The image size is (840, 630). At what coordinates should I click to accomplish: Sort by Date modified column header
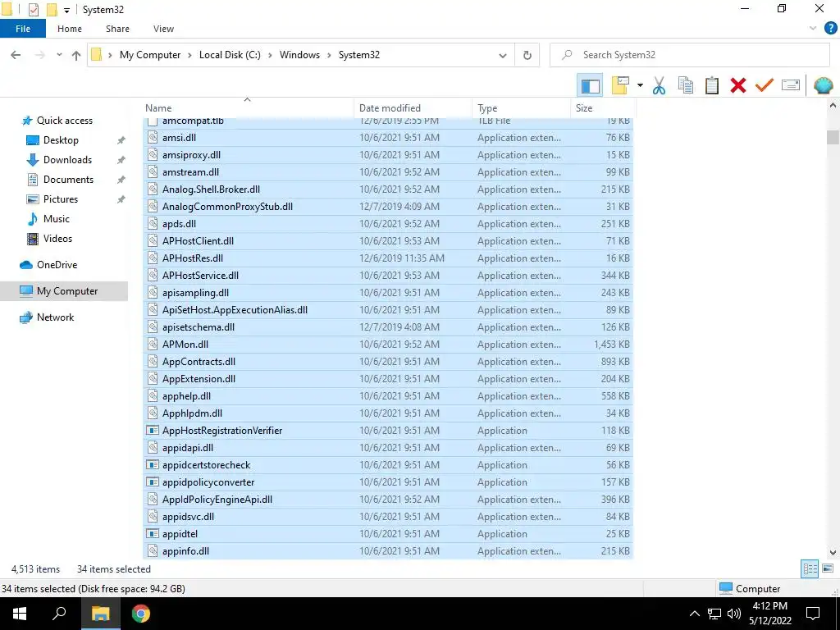[x=413, y=107]
